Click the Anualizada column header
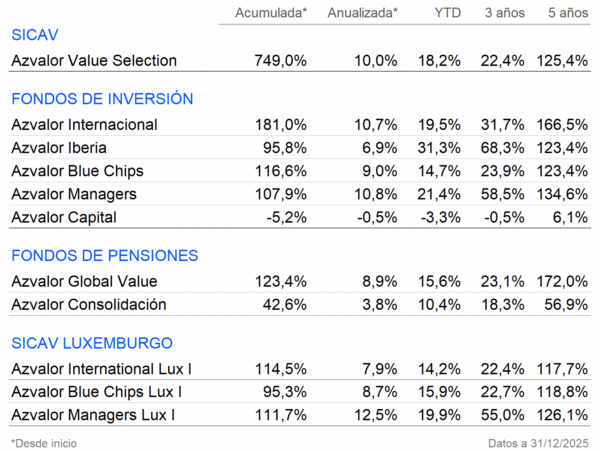This screenshot has width=600, height=451. [x=362, y=12]
